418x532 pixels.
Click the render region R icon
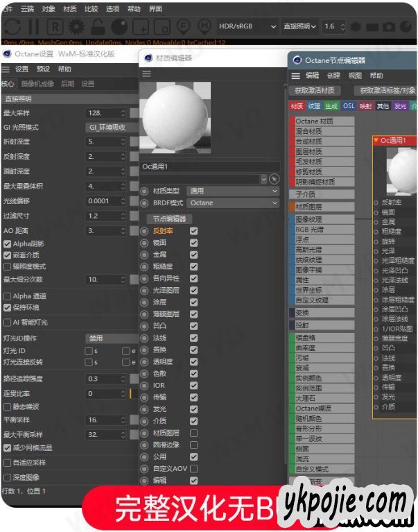55,27
